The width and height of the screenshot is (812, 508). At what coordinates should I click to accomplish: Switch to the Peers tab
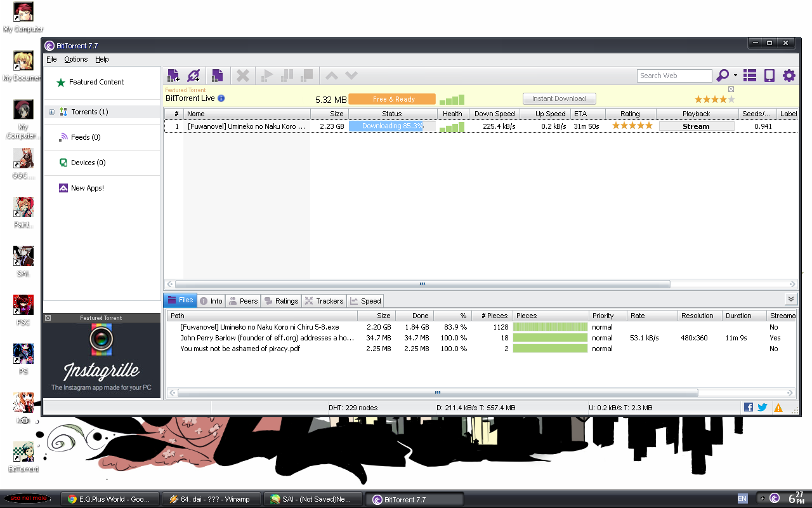[244, 301]
